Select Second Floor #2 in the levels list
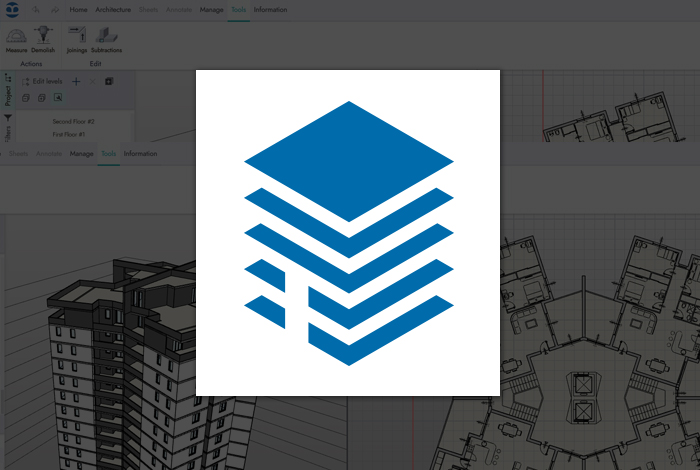Screen dimensions: 700x470 point(73,121)
